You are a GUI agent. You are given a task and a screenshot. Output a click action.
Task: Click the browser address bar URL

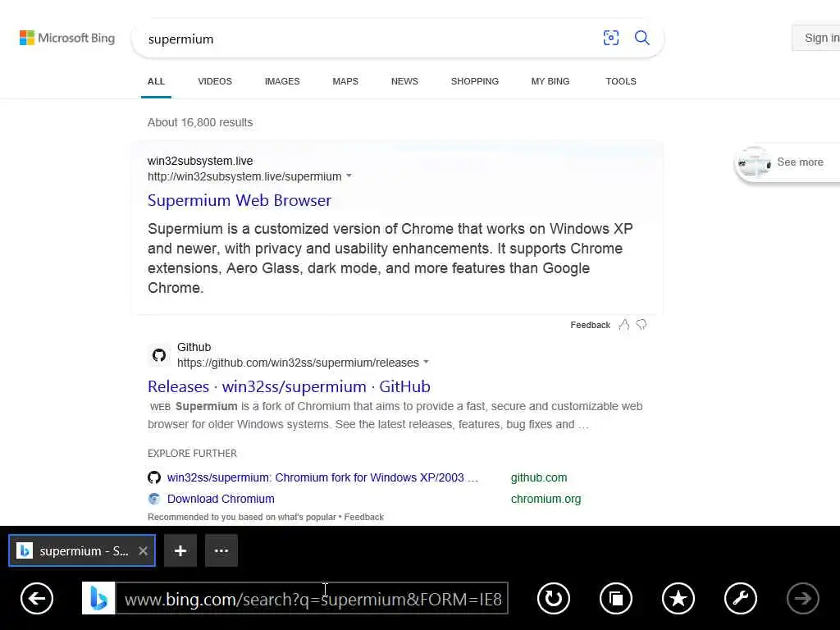(x=312, y=598)
